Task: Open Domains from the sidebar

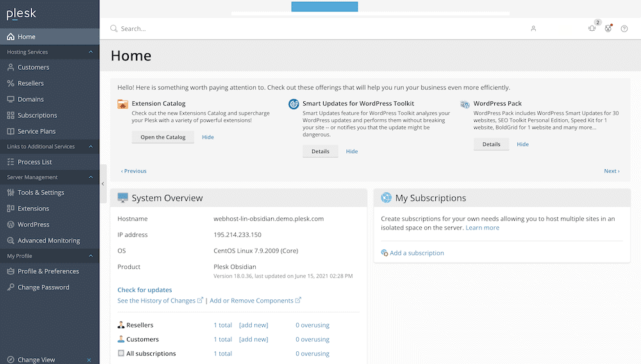Action: click(49, 99)
